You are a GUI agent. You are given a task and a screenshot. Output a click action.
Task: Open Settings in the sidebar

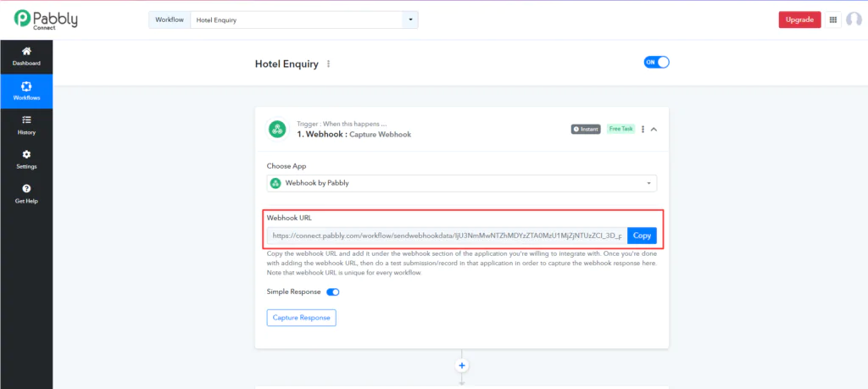(26, 160)
